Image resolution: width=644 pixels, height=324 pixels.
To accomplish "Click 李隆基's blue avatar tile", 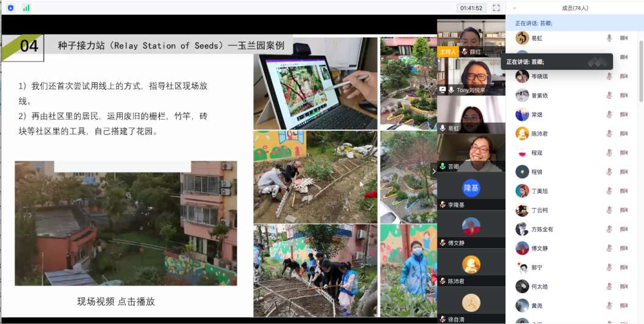I will pos(471,188).
